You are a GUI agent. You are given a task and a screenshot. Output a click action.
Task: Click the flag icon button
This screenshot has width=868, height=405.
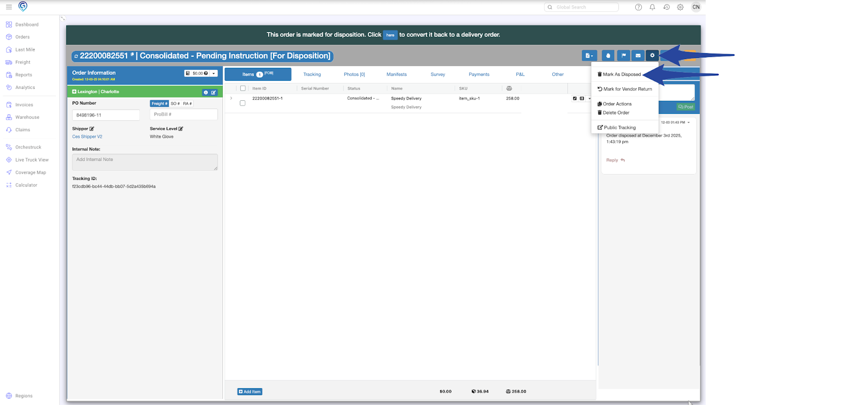623,55
